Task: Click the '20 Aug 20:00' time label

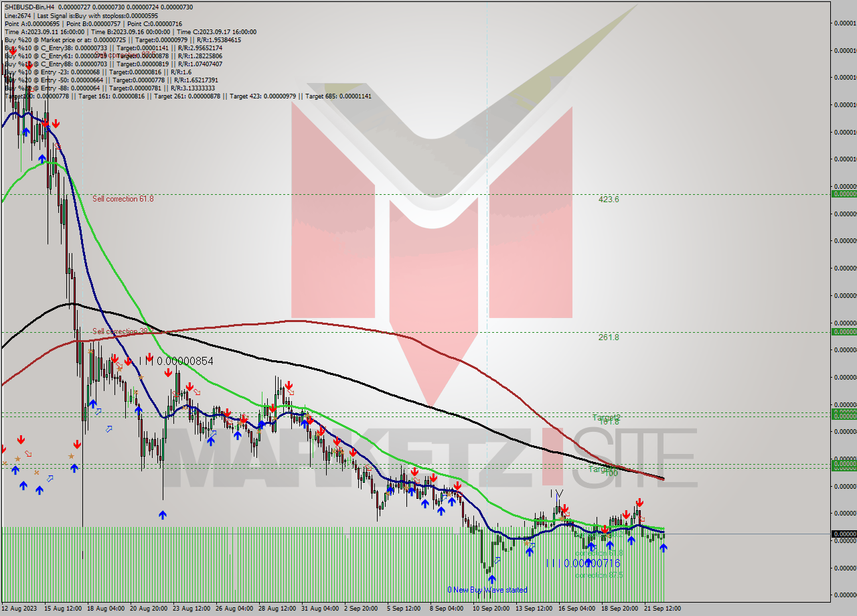Action: [x=149, y=609]
